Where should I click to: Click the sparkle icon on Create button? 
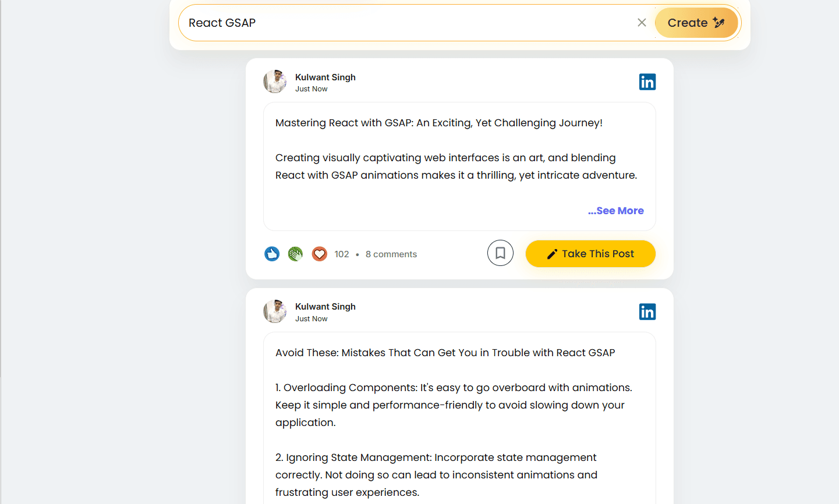(x=719, y=23)
